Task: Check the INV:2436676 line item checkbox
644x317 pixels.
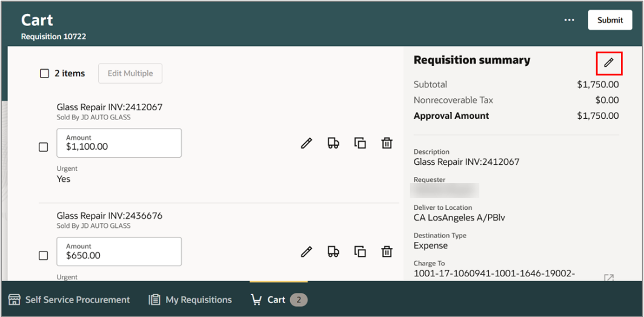Action: pos(43,256)
